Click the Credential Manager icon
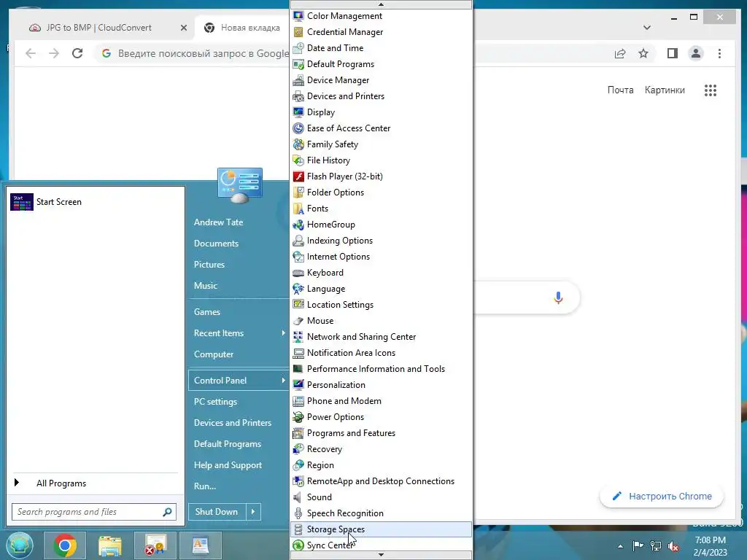This screenshot has width=747, height=560. point(298,32)
